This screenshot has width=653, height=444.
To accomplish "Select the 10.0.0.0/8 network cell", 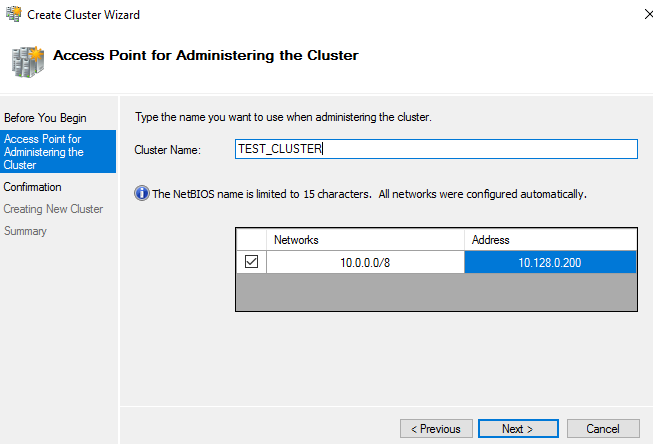I will tap(364, 262).
